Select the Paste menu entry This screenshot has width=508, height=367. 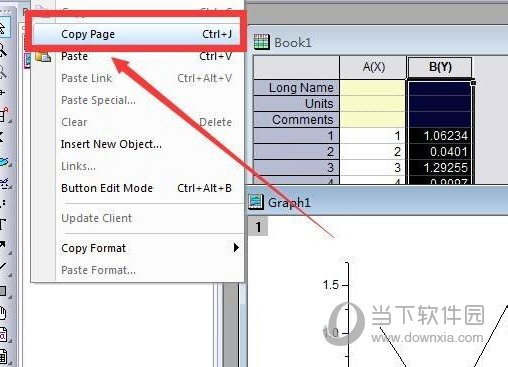[136, 56]
